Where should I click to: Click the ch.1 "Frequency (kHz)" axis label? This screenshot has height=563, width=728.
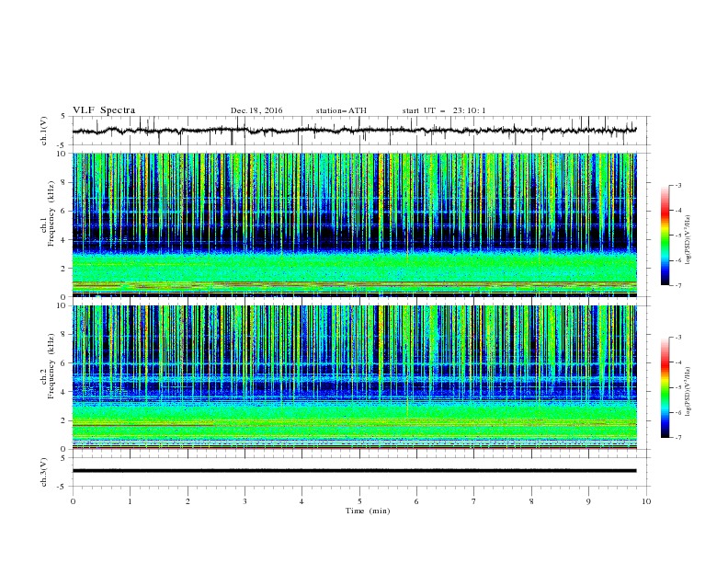tap(51, 212)
